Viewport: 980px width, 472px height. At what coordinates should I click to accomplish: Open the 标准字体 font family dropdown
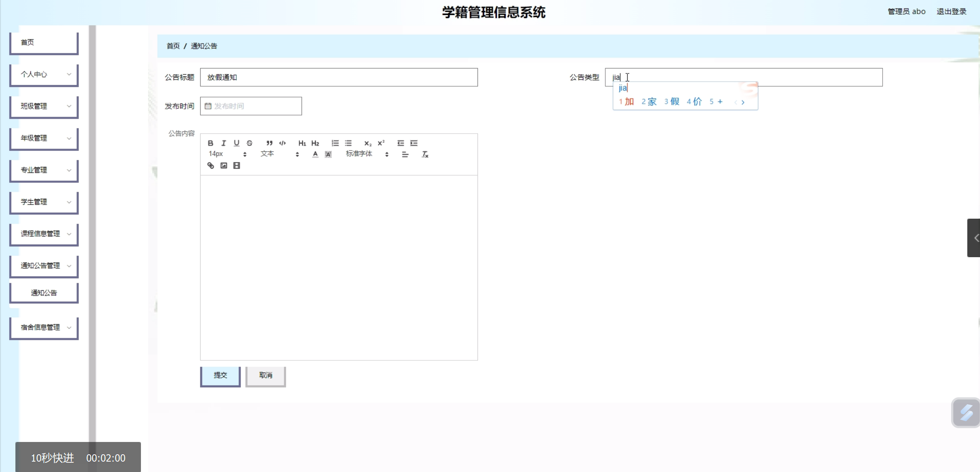pos(367,154)
